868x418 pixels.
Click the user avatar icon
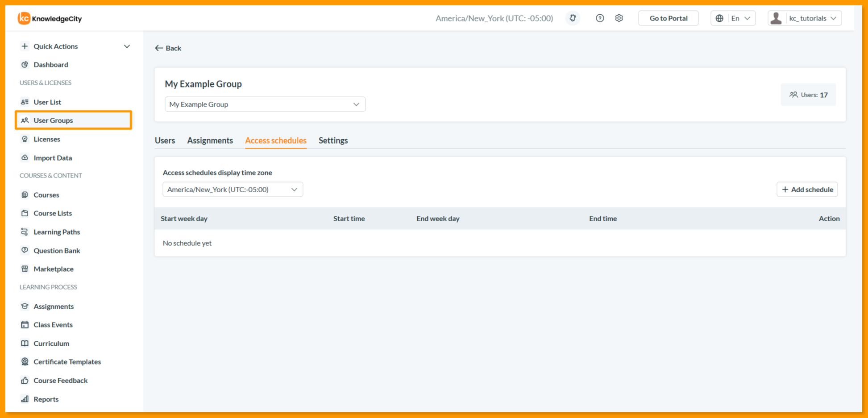coord(776,18)
